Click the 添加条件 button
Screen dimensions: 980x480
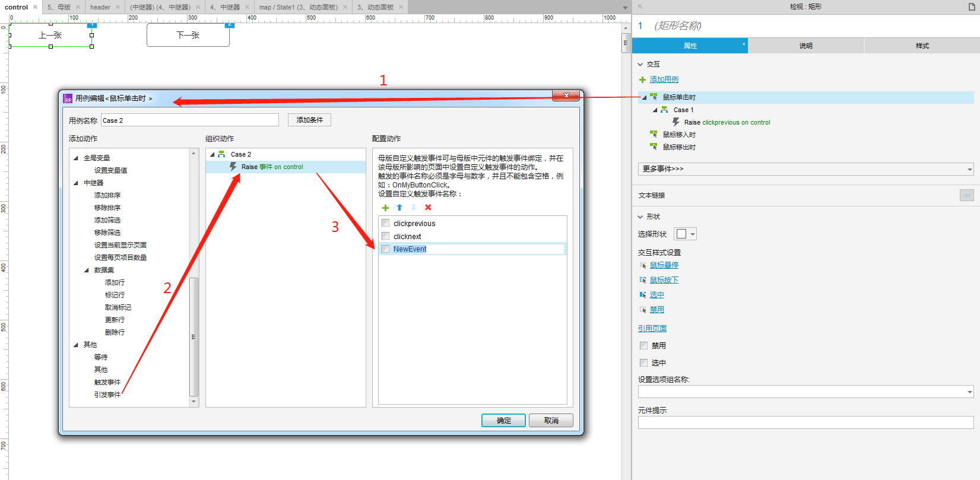click(x=309, y=120)
